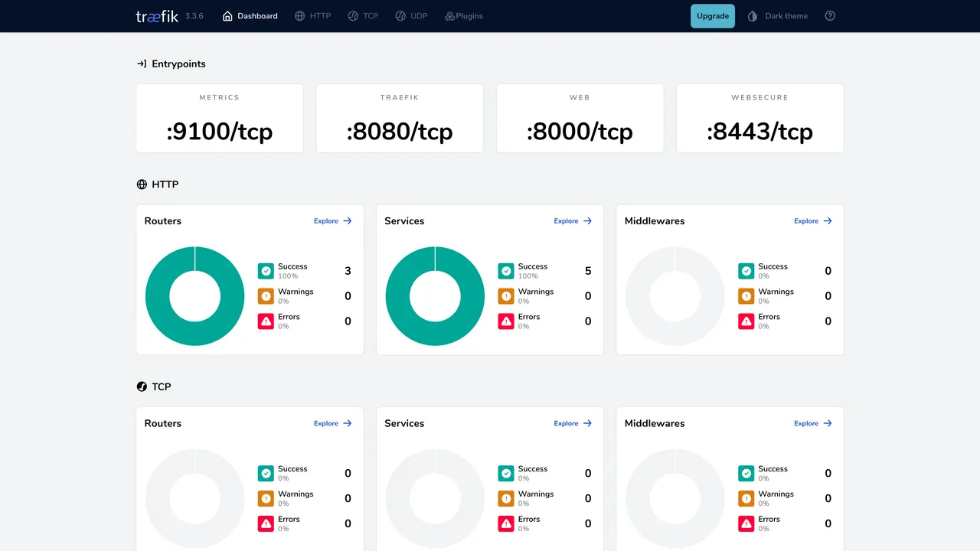Click TCP Middlewares Errors icon

coord(746,523)
